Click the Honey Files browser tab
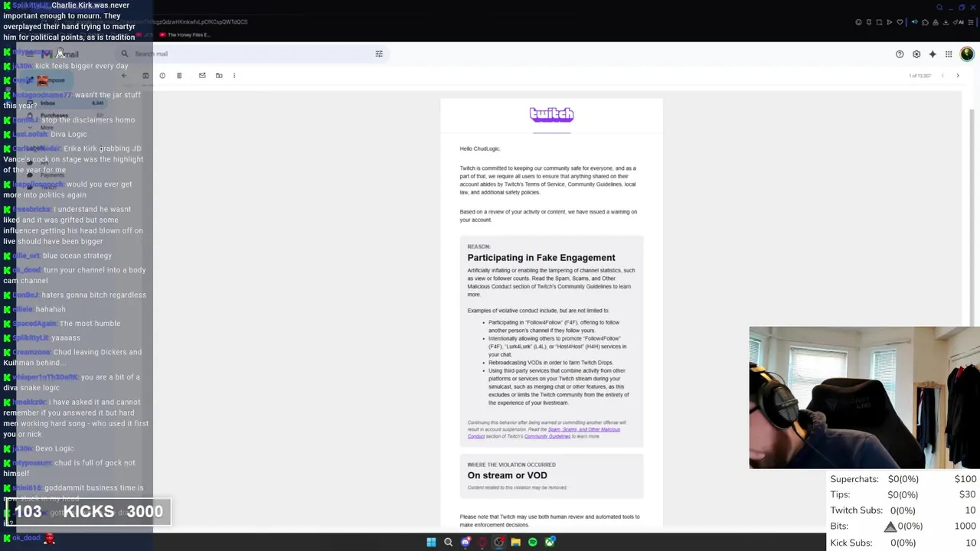 click(184, 34)
